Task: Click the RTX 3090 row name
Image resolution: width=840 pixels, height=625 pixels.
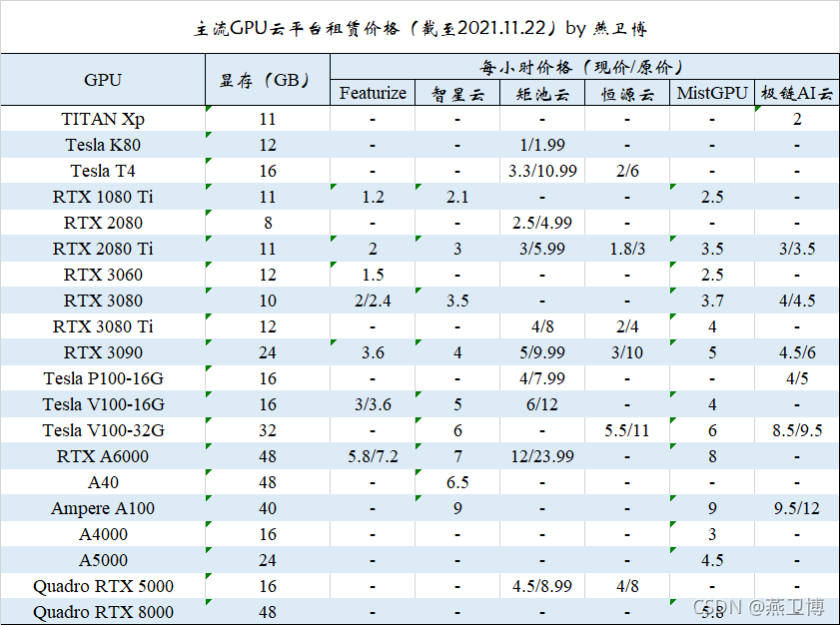Action: (x=102, y=352)
